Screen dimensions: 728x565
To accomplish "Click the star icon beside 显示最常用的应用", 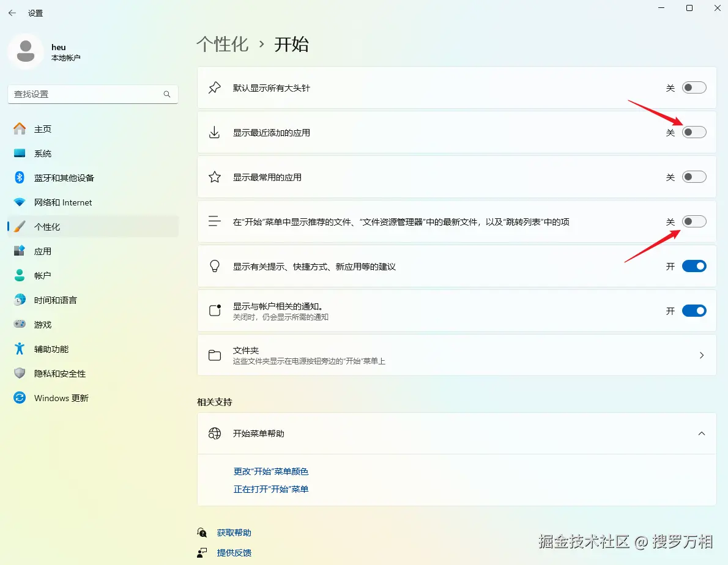I will click(x=215, y=177).
